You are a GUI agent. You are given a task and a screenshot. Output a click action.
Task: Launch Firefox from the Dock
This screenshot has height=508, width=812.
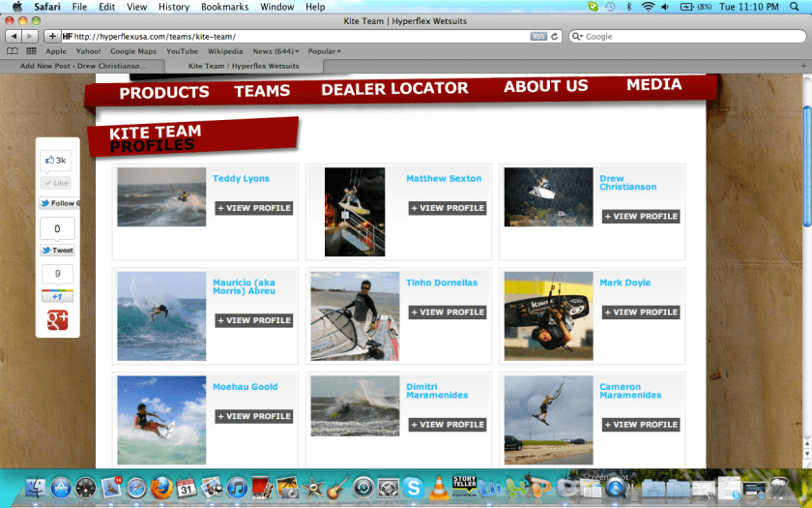click(x=161, y=488)
